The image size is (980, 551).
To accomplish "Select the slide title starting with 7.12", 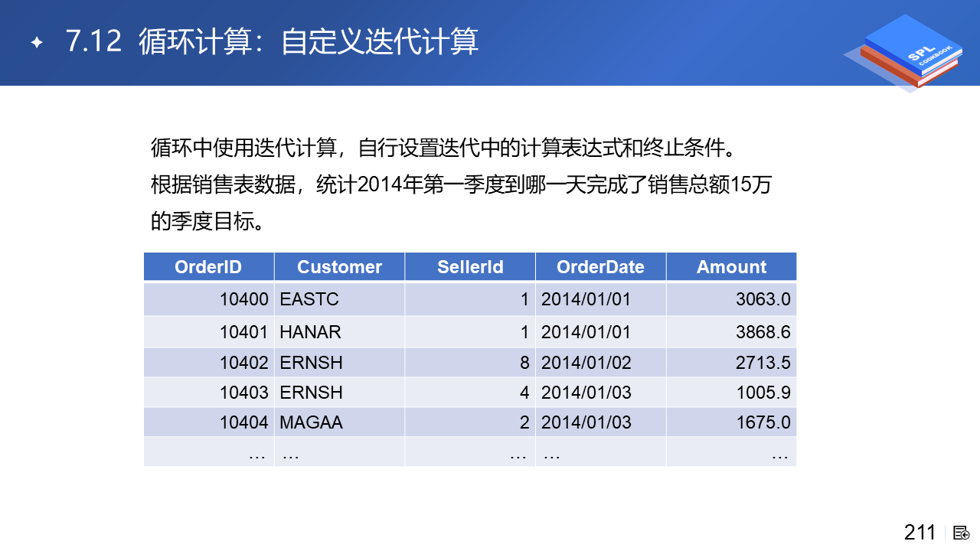I will pos(272,41).
